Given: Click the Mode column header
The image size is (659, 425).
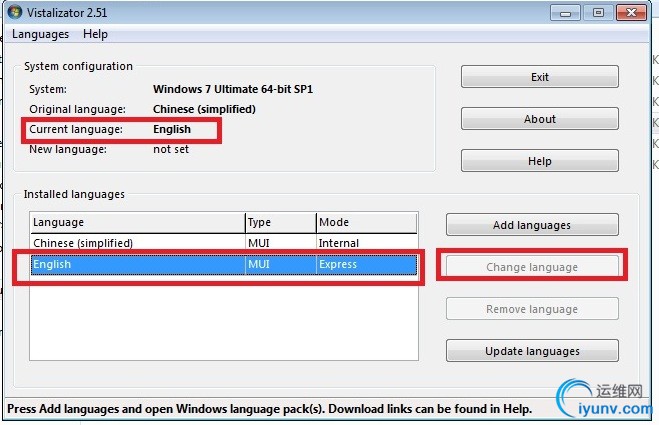Looking at the screenshot, I should tap(366, 222).
